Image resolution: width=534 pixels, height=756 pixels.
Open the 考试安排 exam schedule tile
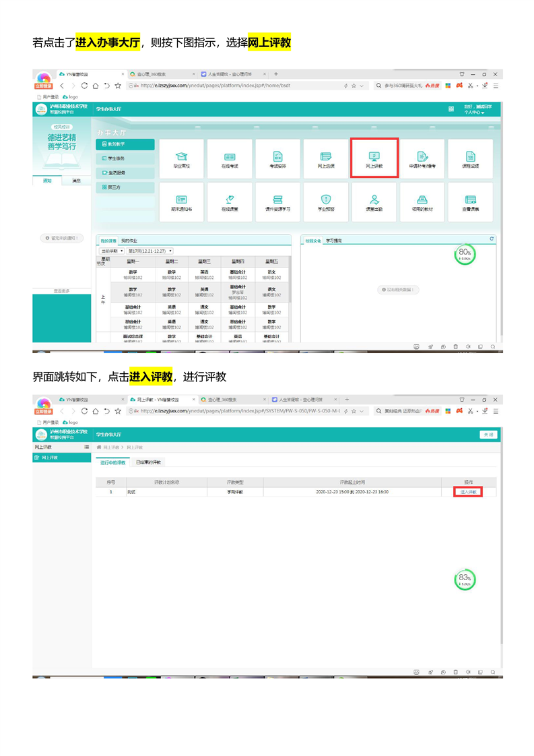point(277,159)
